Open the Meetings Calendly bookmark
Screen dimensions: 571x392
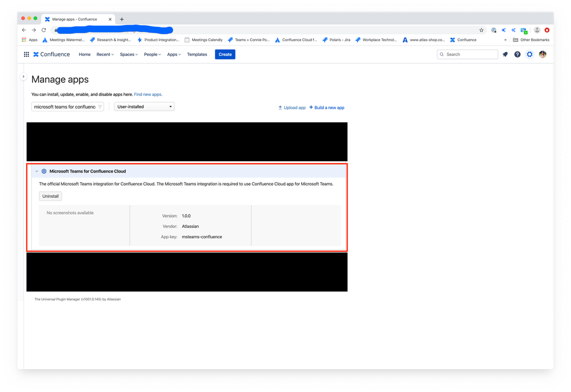coord(203,40)
